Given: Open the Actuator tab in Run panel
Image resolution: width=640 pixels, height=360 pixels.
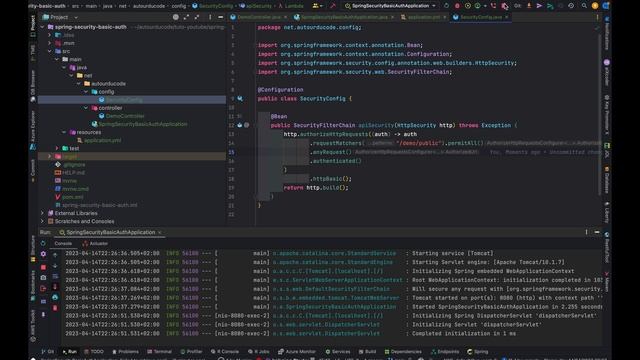Looking at the screenshot, I should (x=96, y=243).
